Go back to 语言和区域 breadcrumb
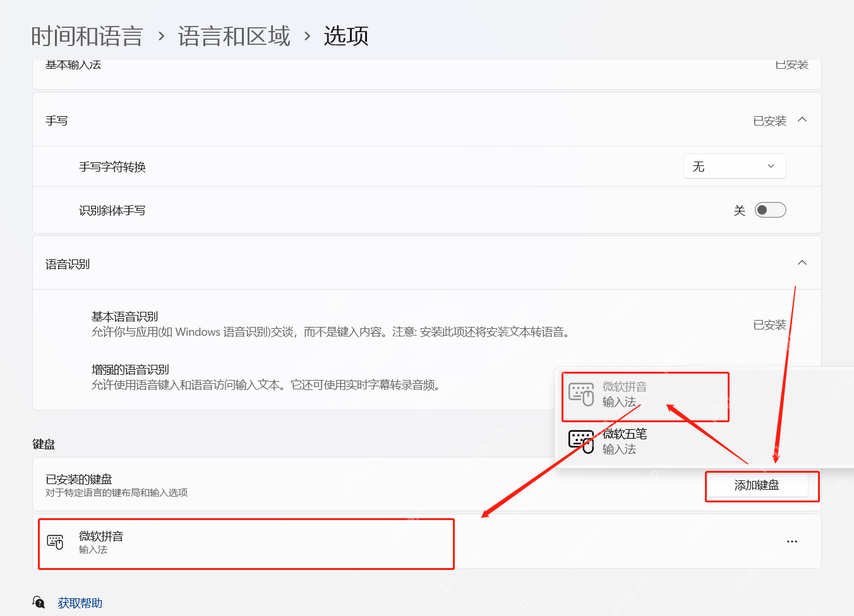This screenshot has height=616, width=854. coord(234,36)
